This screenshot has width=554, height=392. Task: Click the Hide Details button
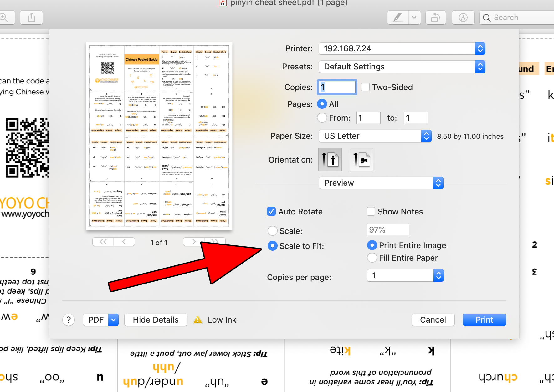[x=156, y=320]
